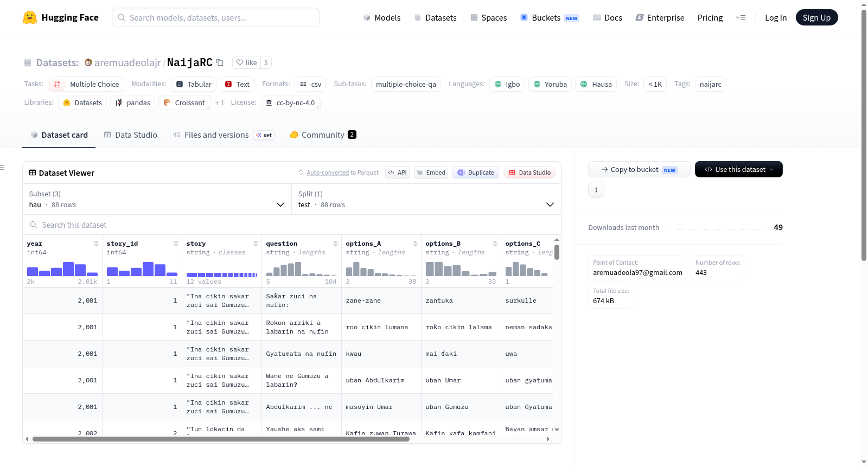Switch to the Data Studio tab
This screenshot has width=868, height=467.
[x=131, y=135]
